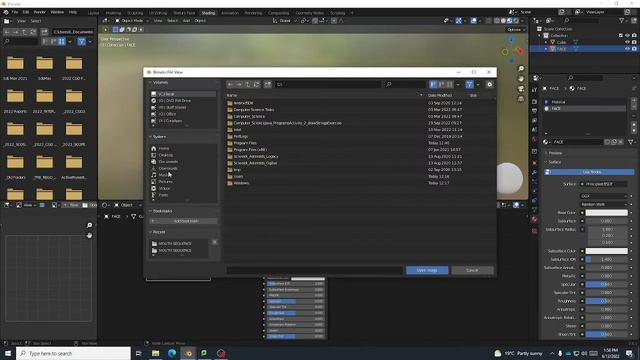Select the FACE material slot
Screen dimensions: 640x360
tap(584, 109)
